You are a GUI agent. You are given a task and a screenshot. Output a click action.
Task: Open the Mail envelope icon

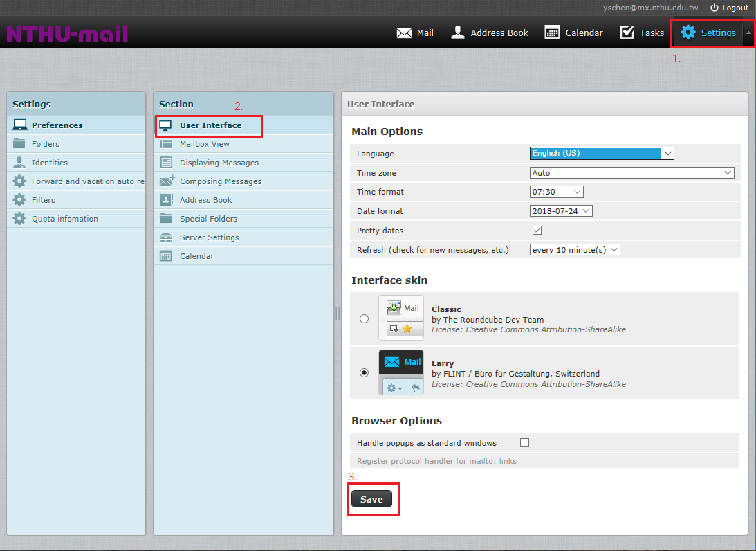point(404,33)
